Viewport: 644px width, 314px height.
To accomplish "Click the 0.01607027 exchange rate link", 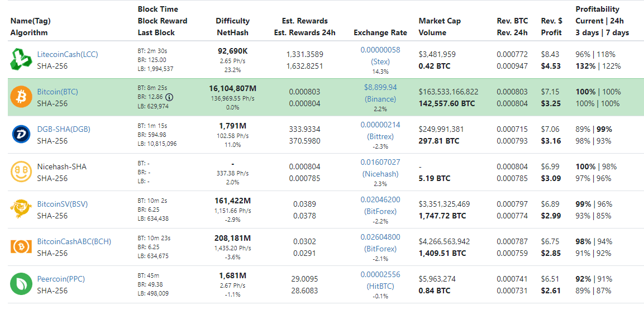I will tap(380, 162).
